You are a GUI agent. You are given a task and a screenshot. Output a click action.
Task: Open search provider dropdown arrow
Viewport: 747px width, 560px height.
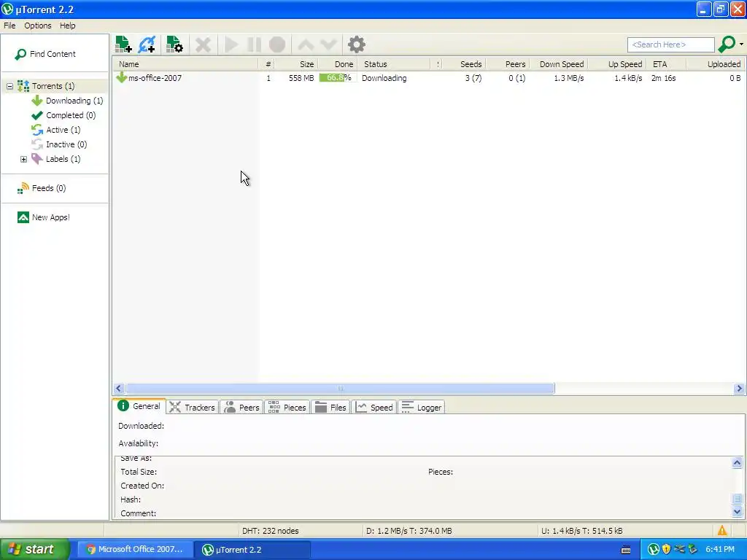click(x=741, y=44)
